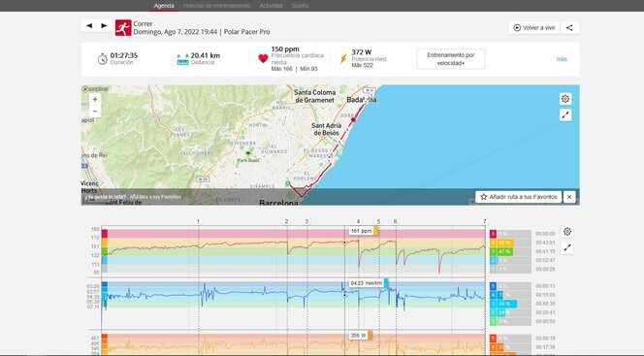Expand details with más link
The image size is (644, 356).
(562, 59)
